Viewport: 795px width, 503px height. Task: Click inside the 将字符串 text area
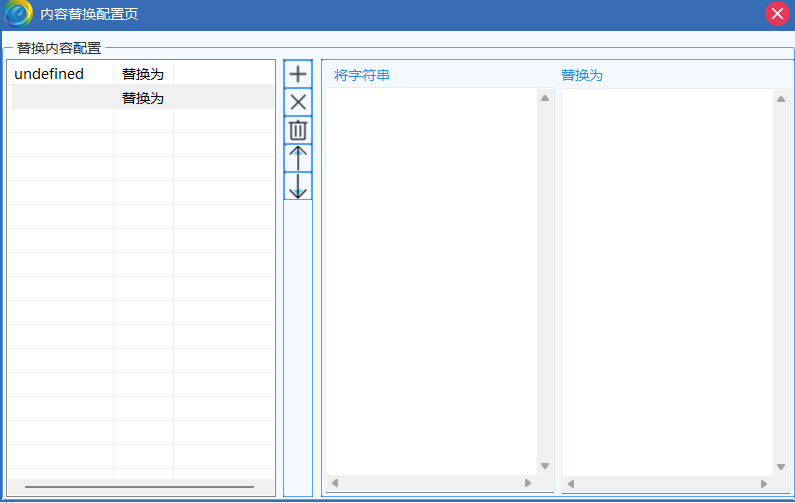[430, 280]
